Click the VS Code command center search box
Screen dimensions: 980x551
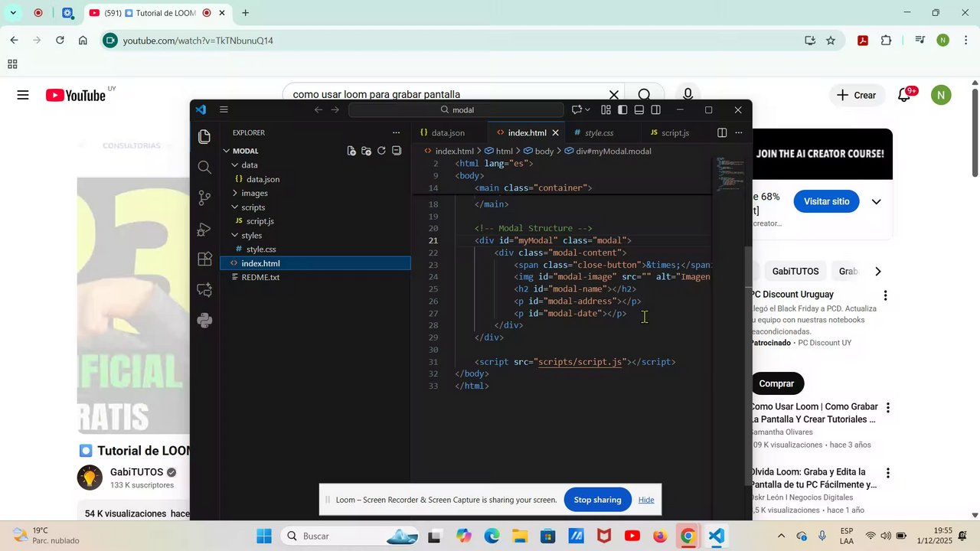tap(456, 110)
